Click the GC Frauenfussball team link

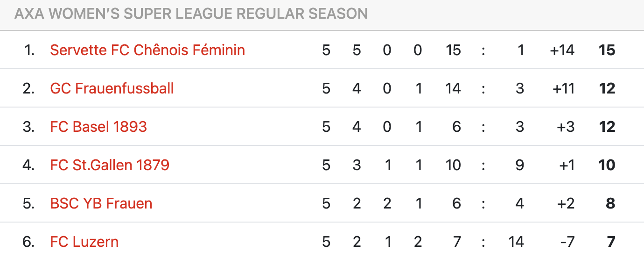[112, 88]
